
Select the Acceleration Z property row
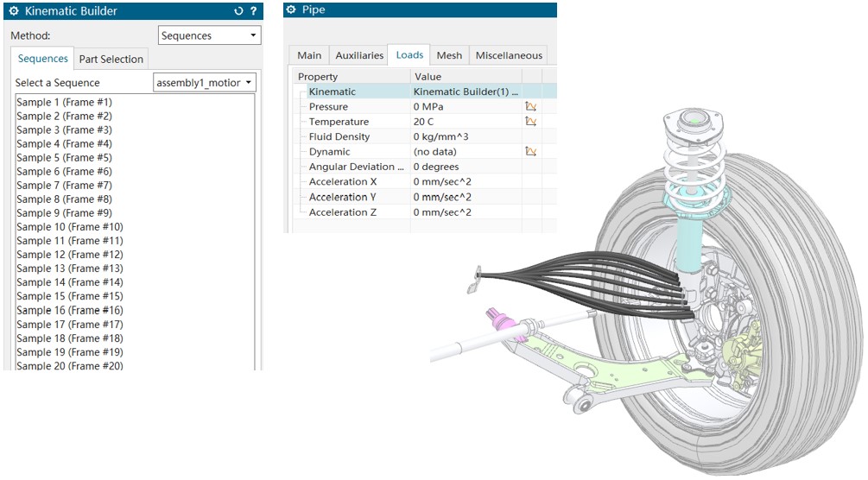[x=425, y=212]
